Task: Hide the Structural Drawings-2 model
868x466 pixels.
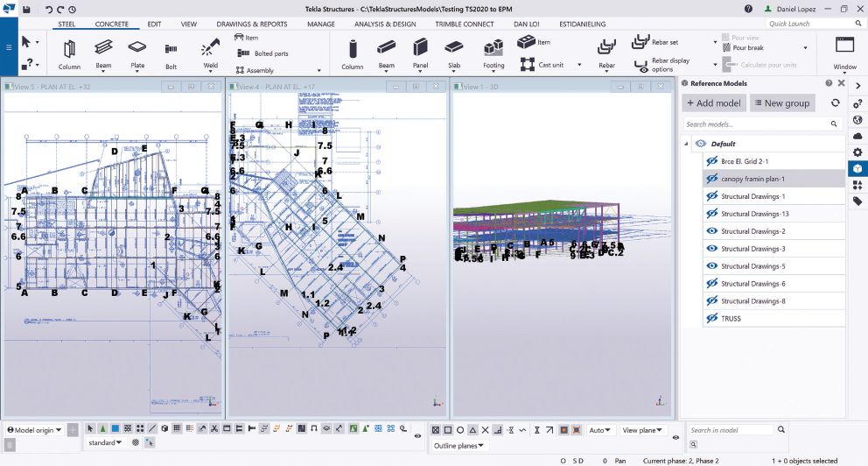Action: tap(711, 231)
